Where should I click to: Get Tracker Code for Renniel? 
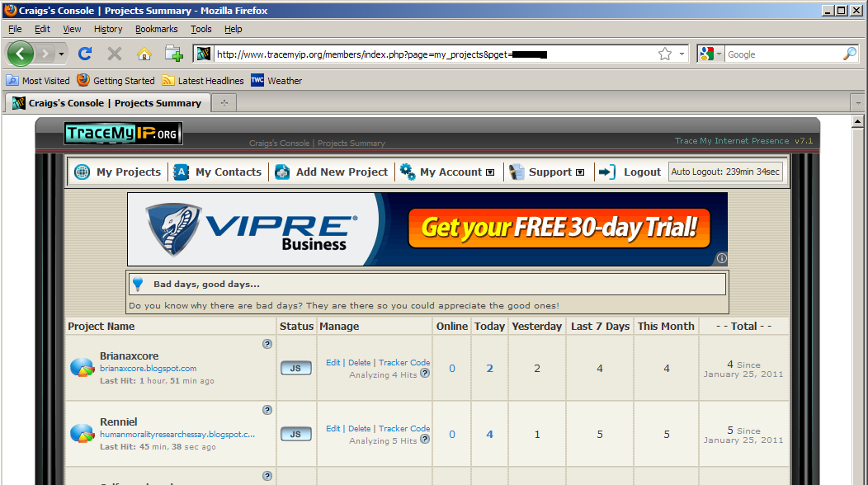coord(404,429)
